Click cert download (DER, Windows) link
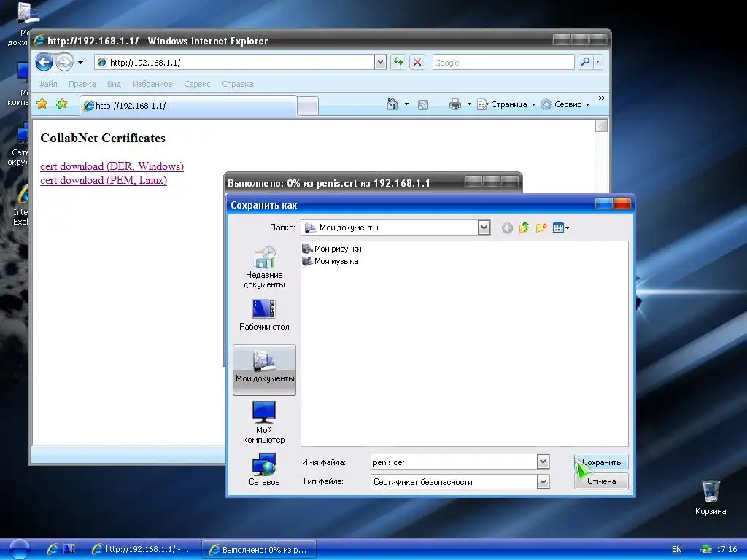Image resolution: width=747 pixels, height=560 pixels. (112, 166)
